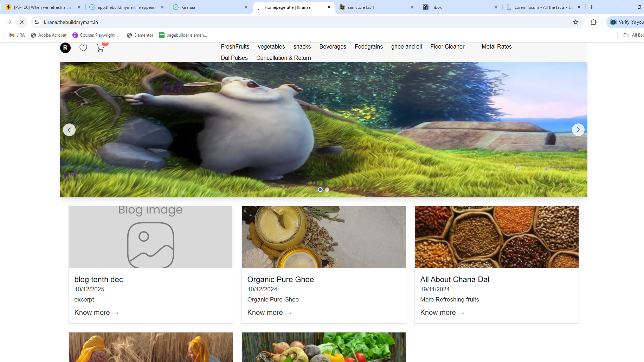The image size is (644, 362).
Task: Click Know more under Organic Pure Ghee
Action: pos(269,312)
